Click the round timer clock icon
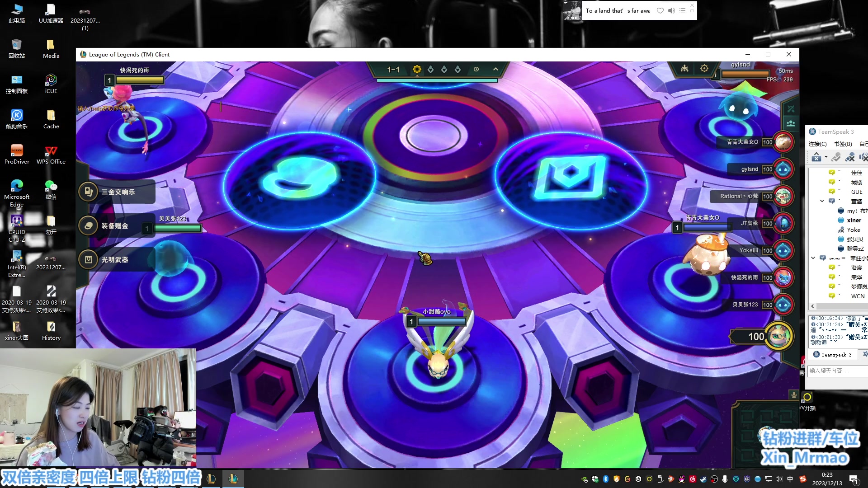 (x=476, y=69)
